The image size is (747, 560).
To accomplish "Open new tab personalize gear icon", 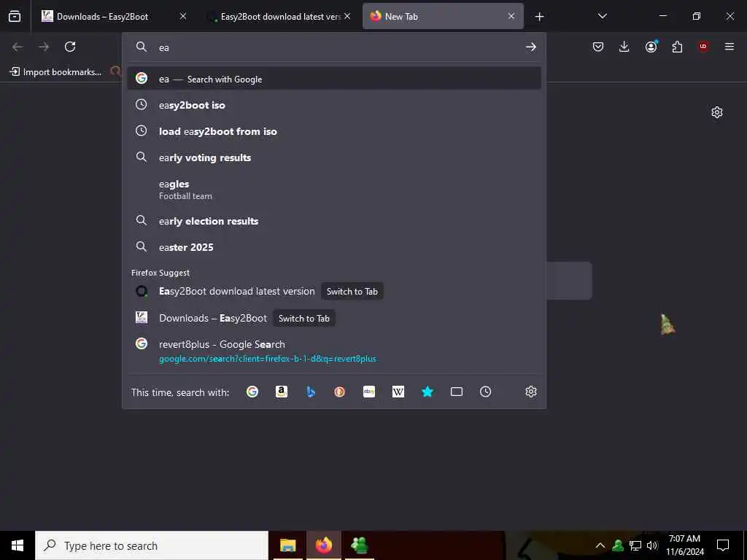I will [x=717, y=112].
